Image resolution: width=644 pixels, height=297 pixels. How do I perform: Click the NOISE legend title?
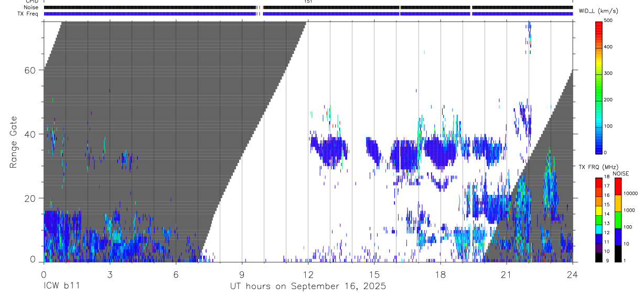point(620,173)
